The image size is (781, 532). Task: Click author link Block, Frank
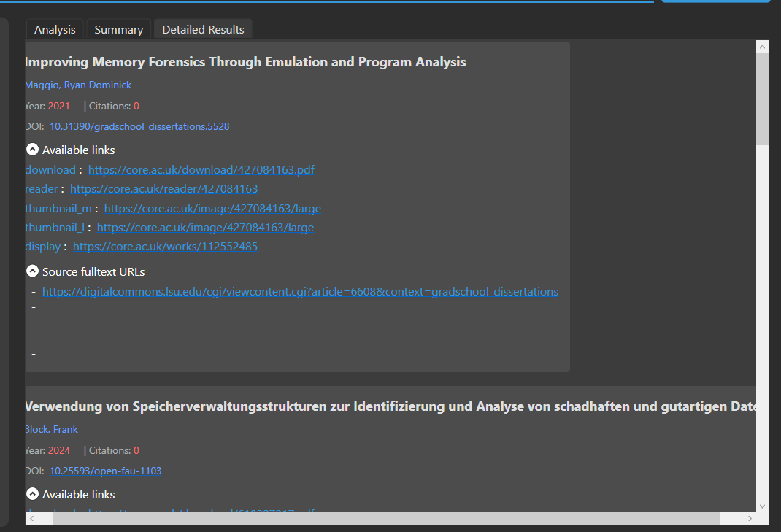(51, 429)
